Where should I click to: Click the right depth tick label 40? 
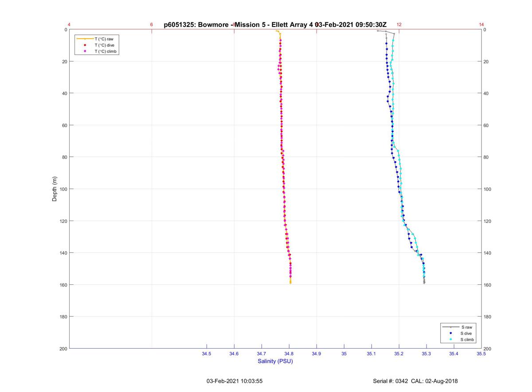tap(486, 93)
